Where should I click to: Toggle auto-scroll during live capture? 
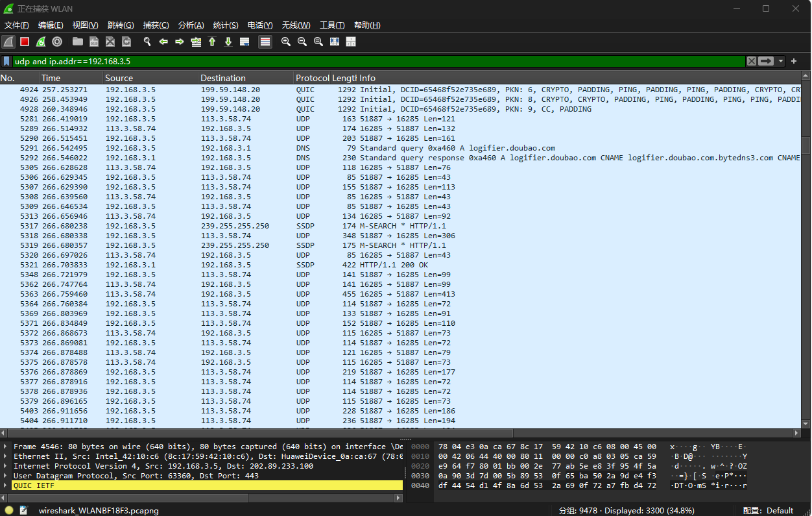[245, 42]
